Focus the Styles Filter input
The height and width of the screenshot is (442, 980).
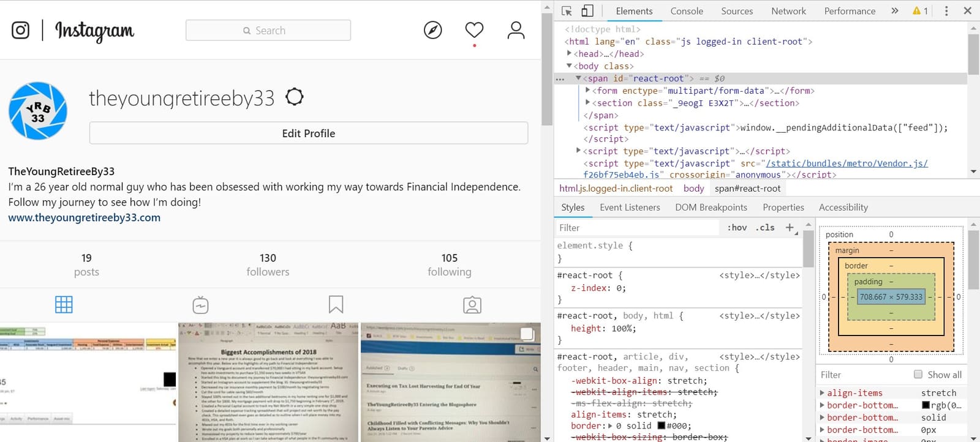pos(637,227)
